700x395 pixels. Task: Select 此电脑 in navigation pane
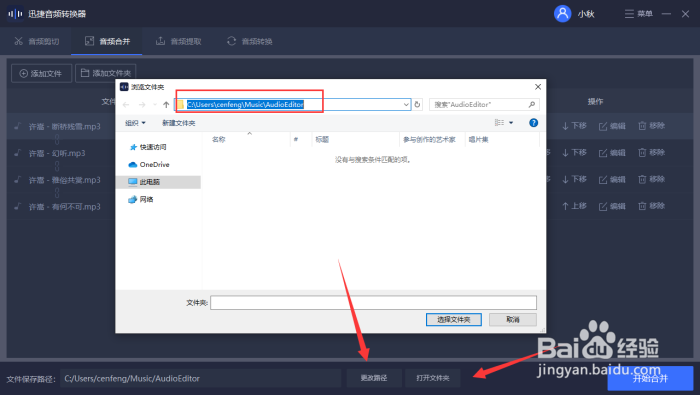point(158,182)
